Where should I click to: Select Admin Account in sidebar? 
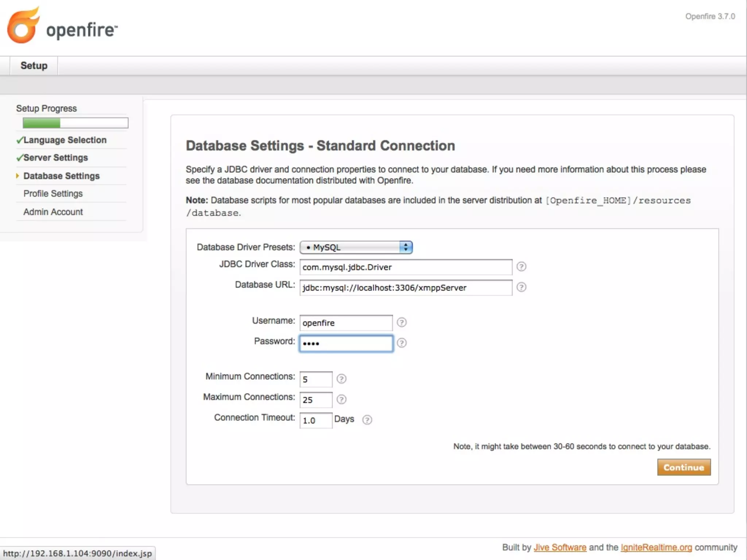click(x=53, y=212)
